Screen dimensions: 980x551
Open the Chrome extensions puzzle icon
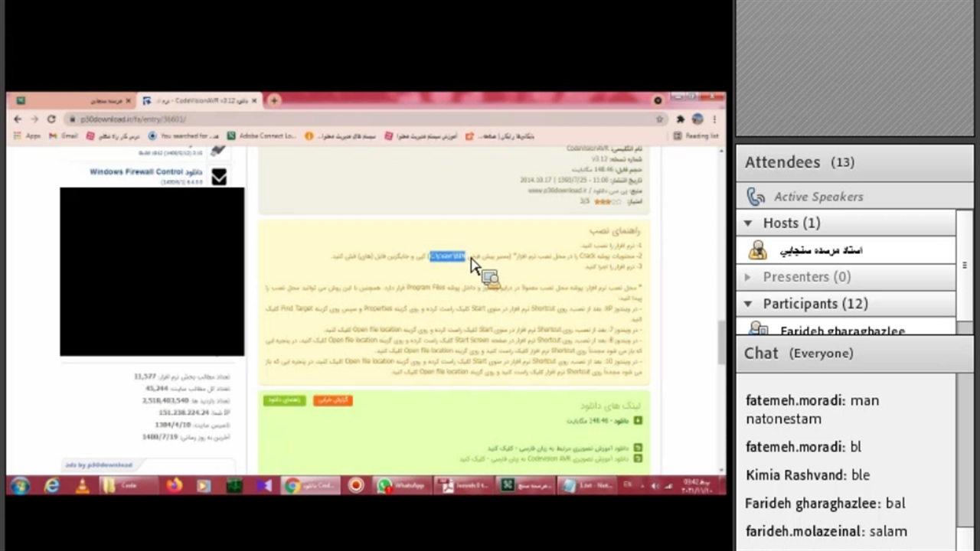click(680, 119)
